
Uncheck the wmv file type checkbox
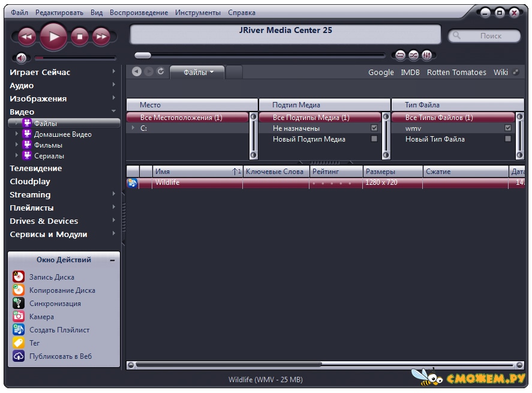pyautogui.click(x=508, y=128)
